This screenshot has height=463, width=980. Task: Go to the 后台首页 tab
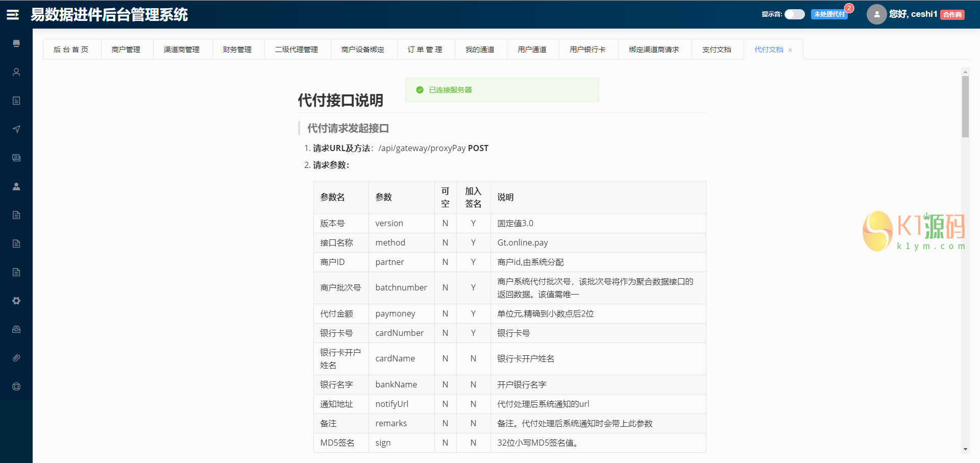coord(71,50)
